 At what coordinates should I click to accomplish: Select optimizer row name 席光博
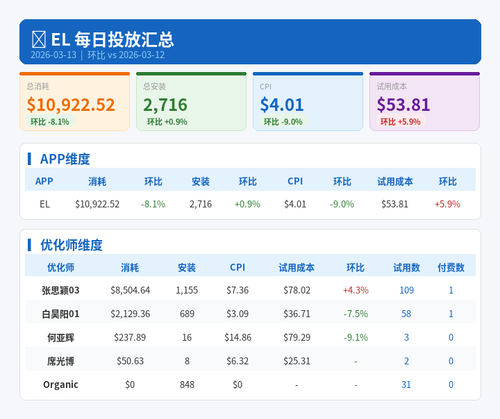click(x=61, y=361)
